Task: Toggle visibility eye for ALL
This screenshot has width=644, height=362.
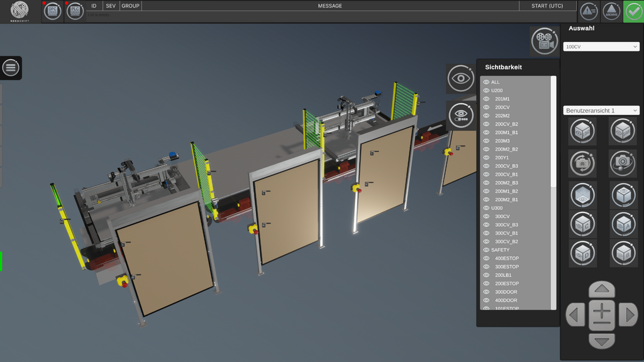Action: point(486,82)
